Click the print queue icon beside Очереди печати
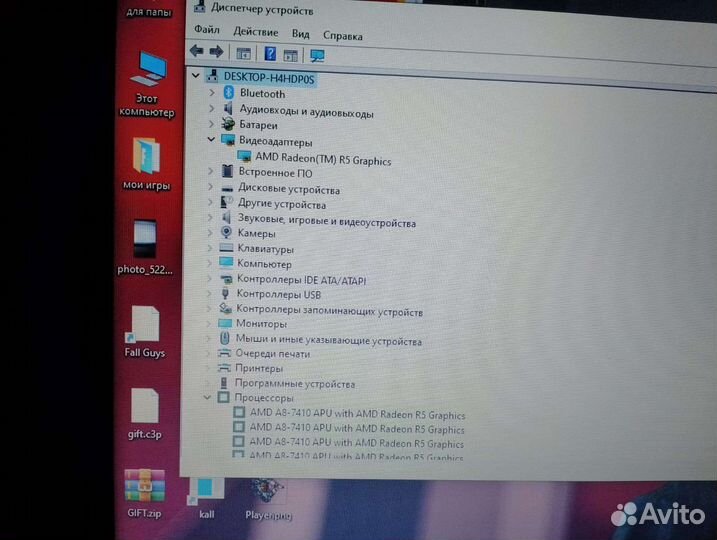Viewport: 717px width, 540px height. (x=224, y=353)
